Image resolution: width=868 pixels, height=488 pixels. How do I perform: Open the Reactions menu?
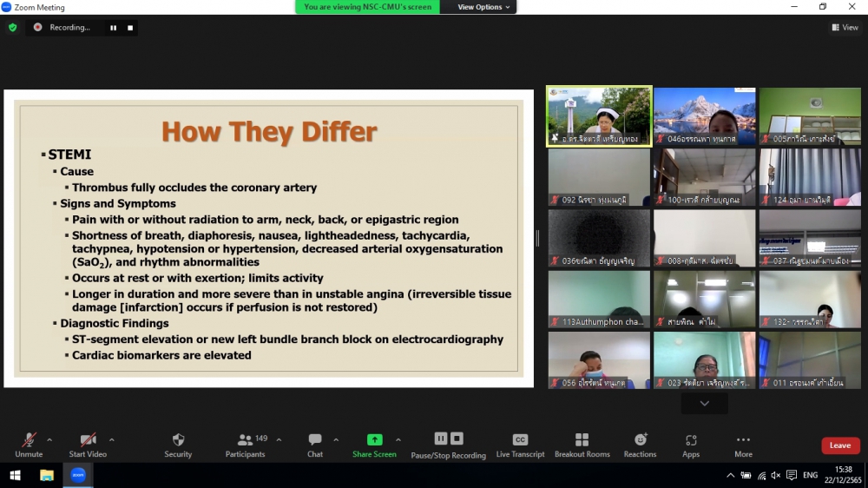tap(640, 440)
